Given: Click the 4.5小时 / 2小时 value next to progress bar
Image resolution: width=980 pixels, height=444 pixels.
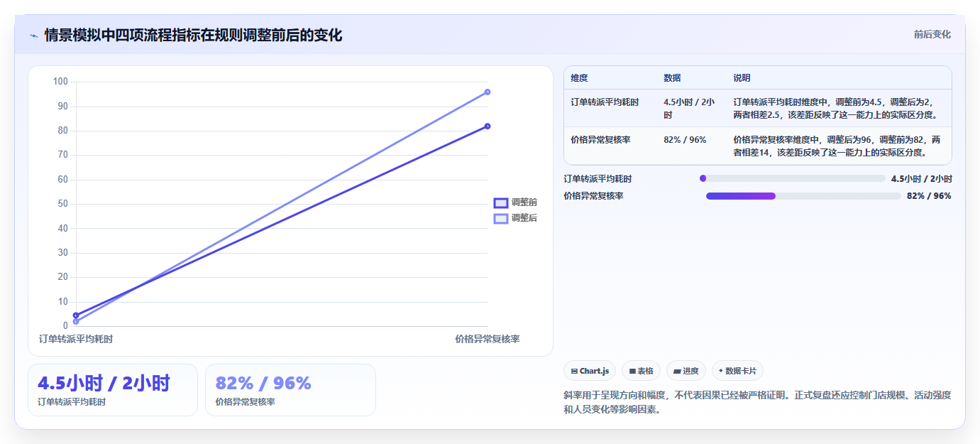Looking at the screenshot, I should [x=922, y=179].
